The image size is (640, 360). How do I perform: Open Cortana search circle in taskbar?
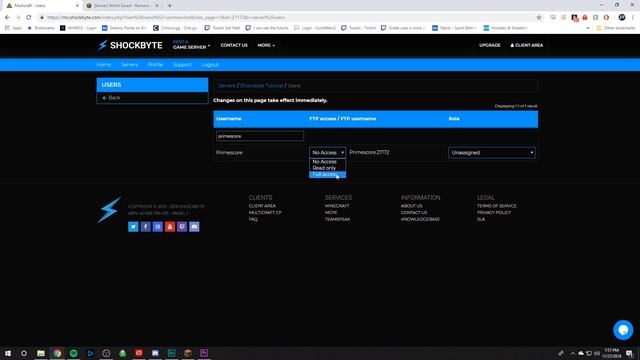click(24, 353)
